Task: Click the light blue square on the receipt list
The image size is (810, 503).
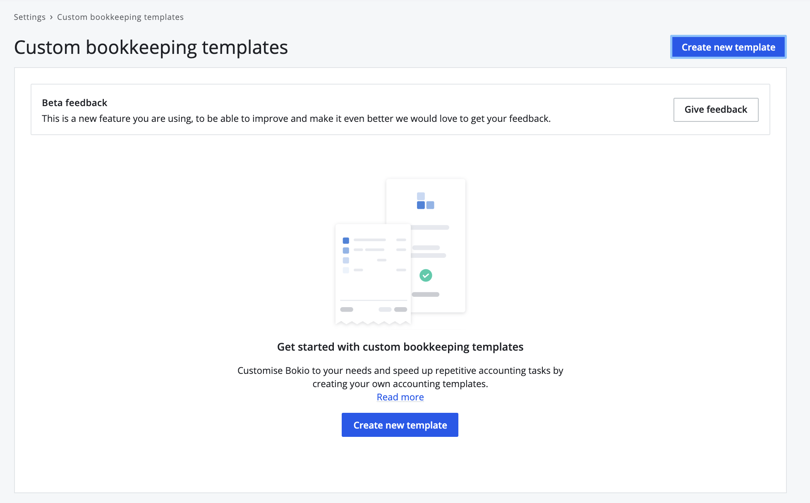Action: pyautogui.click(x=346, y=260)
